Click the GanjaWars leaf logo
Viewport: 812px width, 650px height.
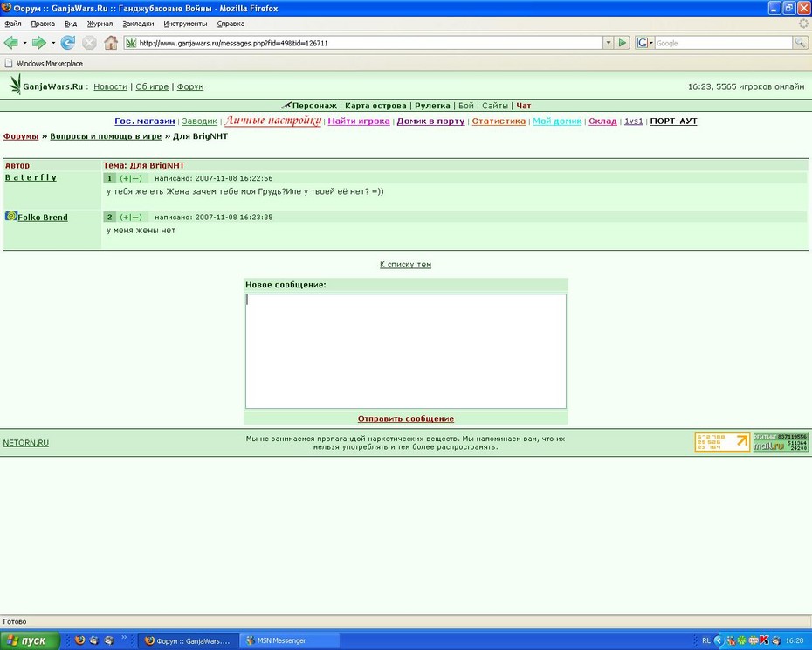pos(16,85)
